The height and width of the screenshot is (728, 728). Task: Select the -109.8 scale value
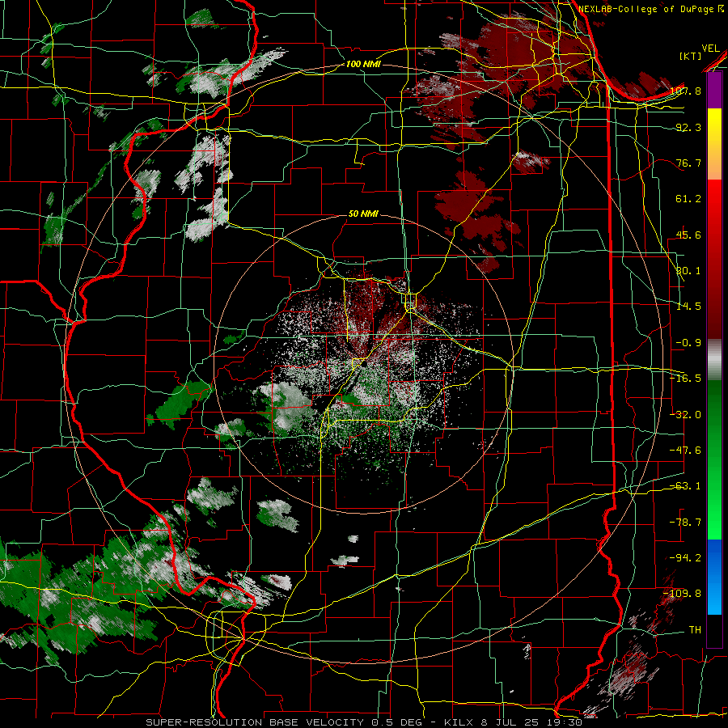tap(682, 594)
